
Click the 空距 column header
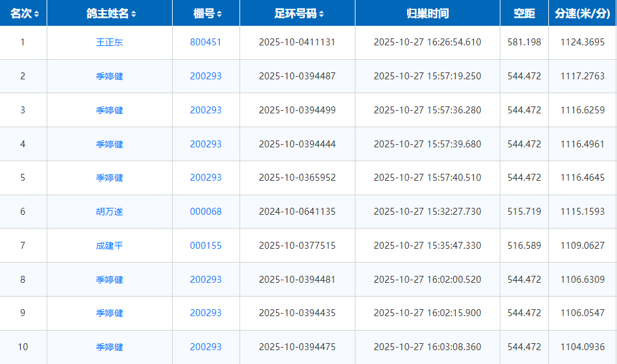tap(524, 13)
